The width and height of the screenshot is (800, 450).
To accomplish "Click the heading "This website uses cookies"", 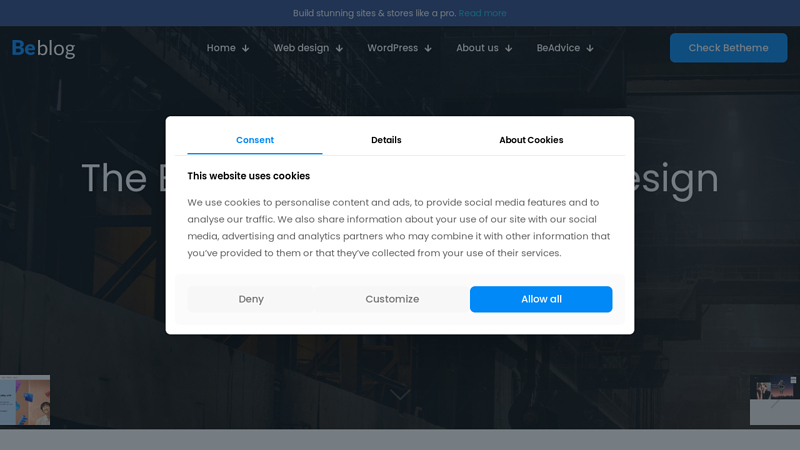I will click(248, 176).
